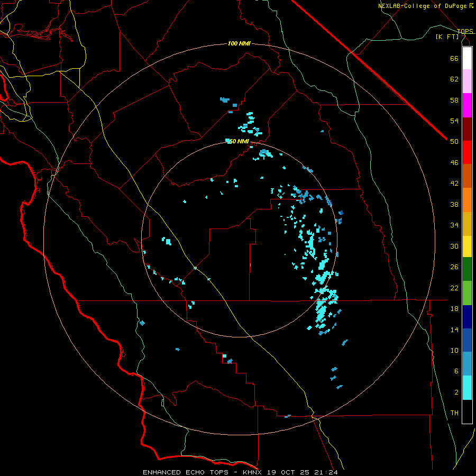Click the magenta legend swatch
This screenshot has width=476, height=476.
click(467, 105)
